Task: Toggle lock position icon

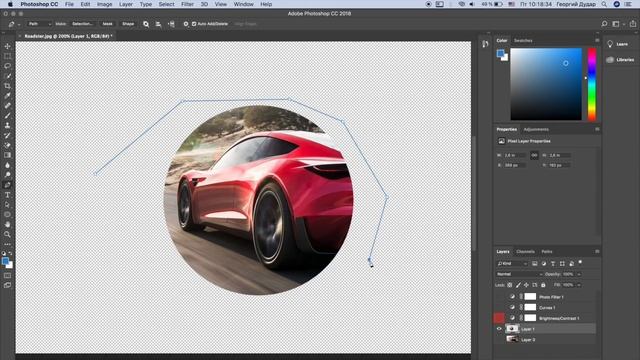Action: [526, 285]
